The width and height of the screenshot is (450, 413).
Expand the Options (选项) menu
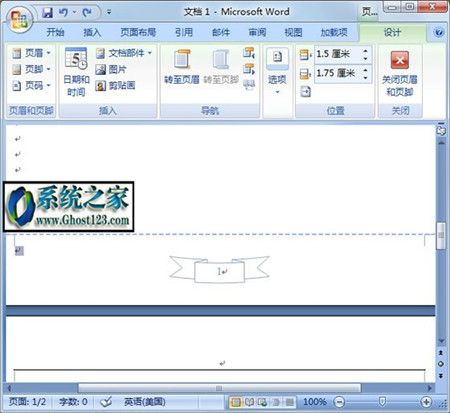click(x=277, y=72)
